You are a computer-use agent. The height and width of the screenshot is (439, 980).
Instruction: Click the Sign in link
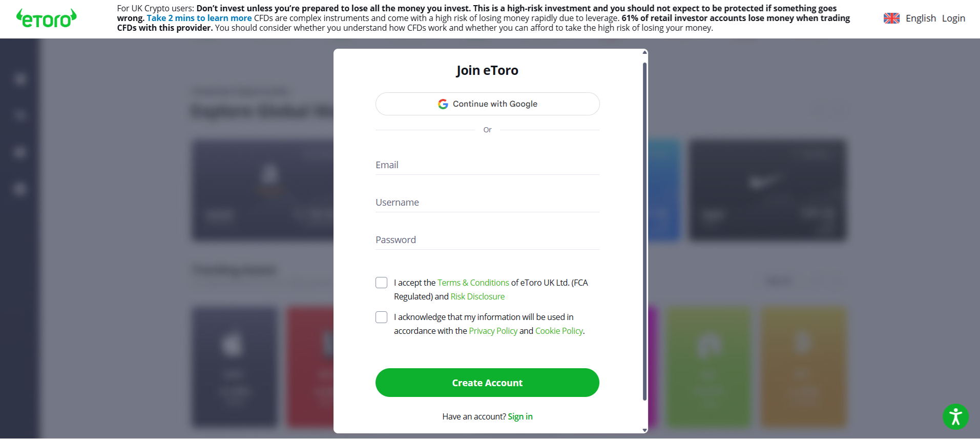520,416
